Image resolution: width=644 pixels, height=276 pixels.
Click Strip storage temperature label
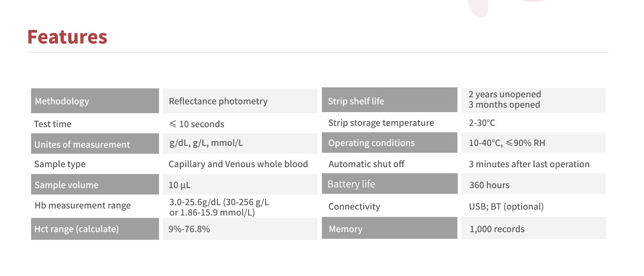click(381, 123)
